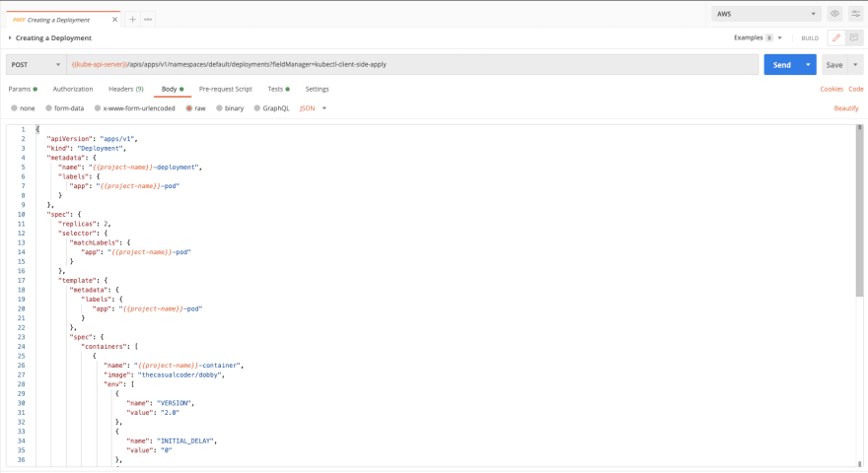Viewport: 868px width, 473px height.
Task: Select the binary body type radio
Action: click(x=219, y=108)
